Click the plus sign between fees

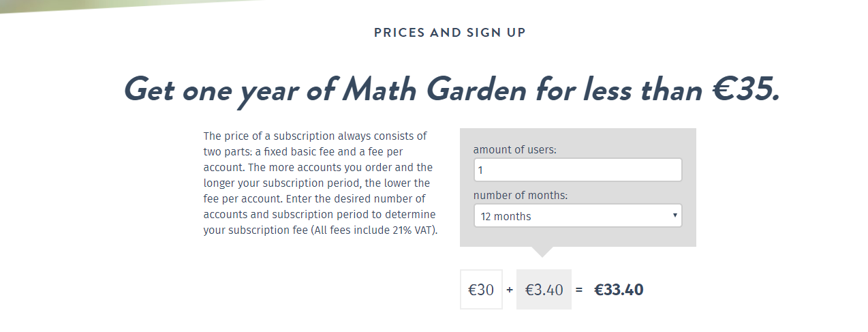[510, 290]
